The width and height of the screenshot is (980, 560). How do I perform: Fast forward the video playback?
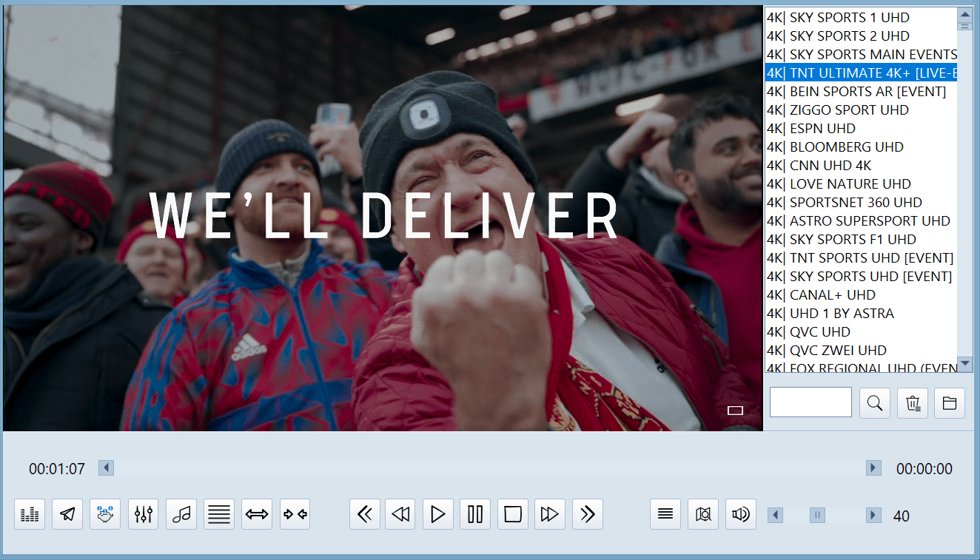tap(550, 514)
